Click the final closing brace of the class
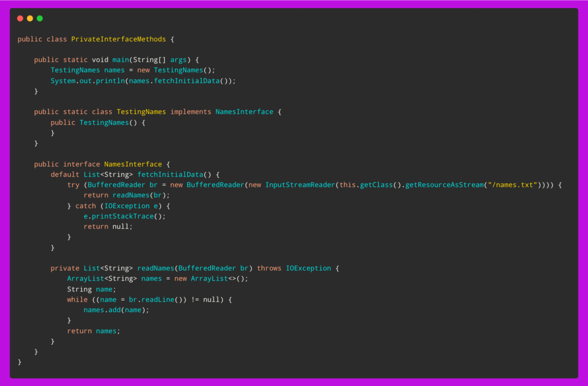The image size is (588, 386). pyautogui.click(x=20, y=362)
